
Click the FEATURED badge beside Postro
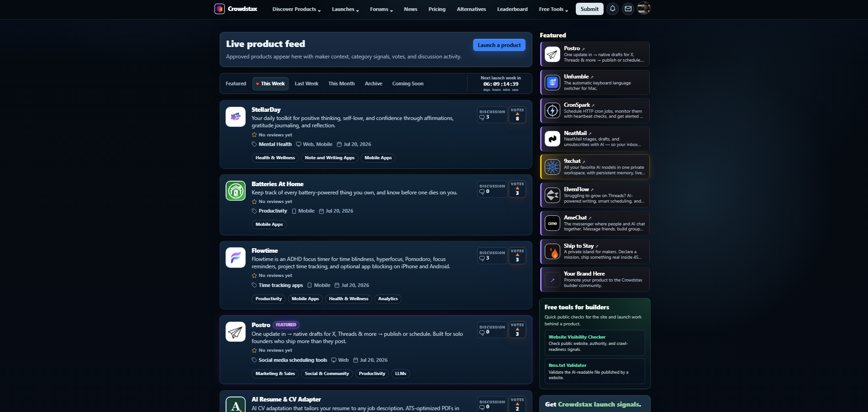tap(286, 325)
